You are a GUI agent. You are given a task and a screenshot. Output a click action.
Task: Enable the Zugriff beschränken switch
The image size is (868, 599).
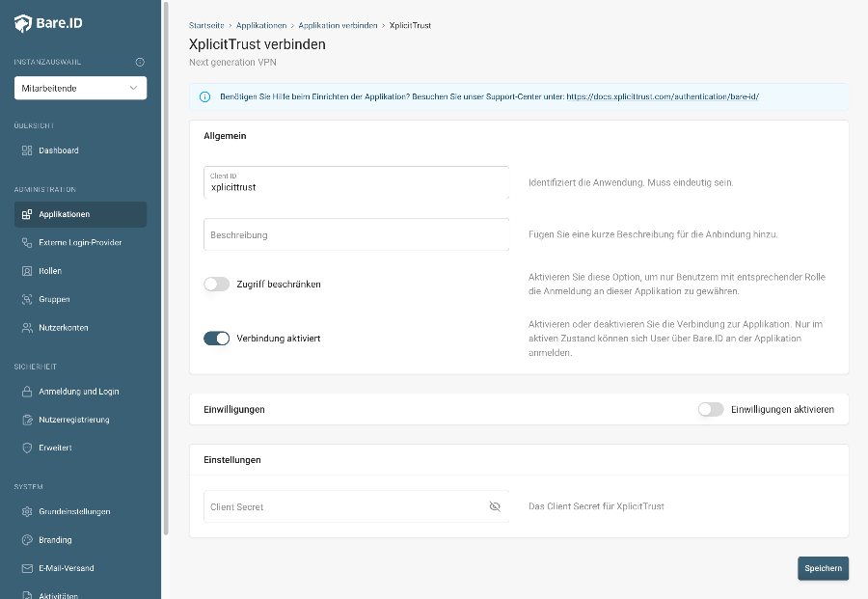(216, 284)
